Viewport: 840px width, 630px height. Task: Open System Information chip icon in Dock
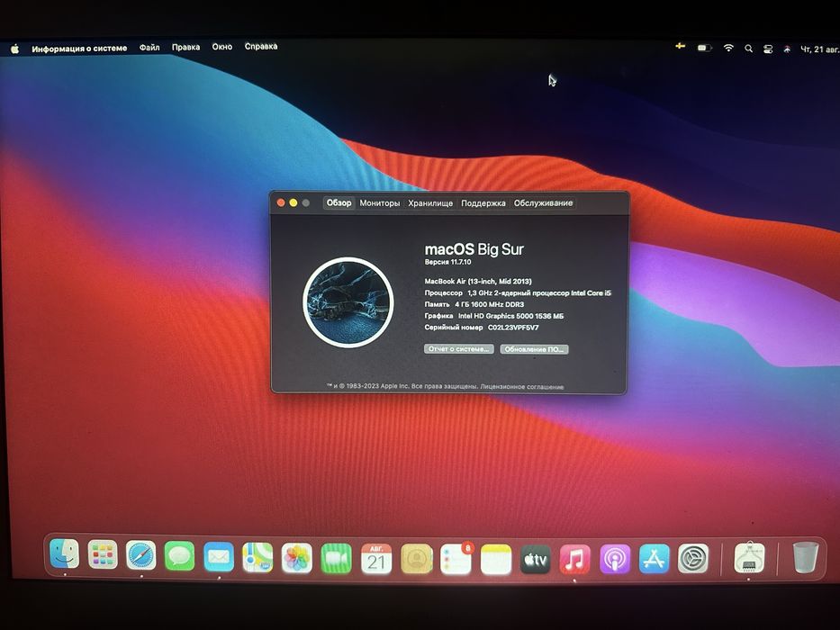tap(749, 557)
